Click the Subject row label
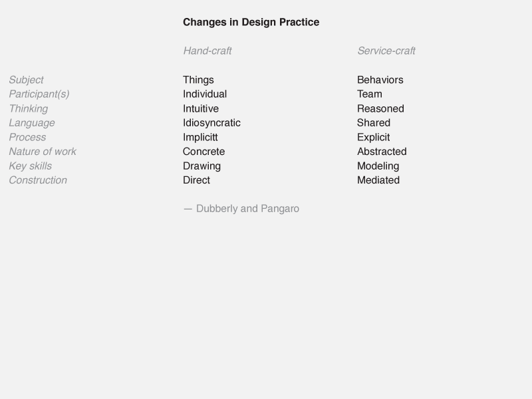Screen dimensions: 532x399 pos(26,80)
